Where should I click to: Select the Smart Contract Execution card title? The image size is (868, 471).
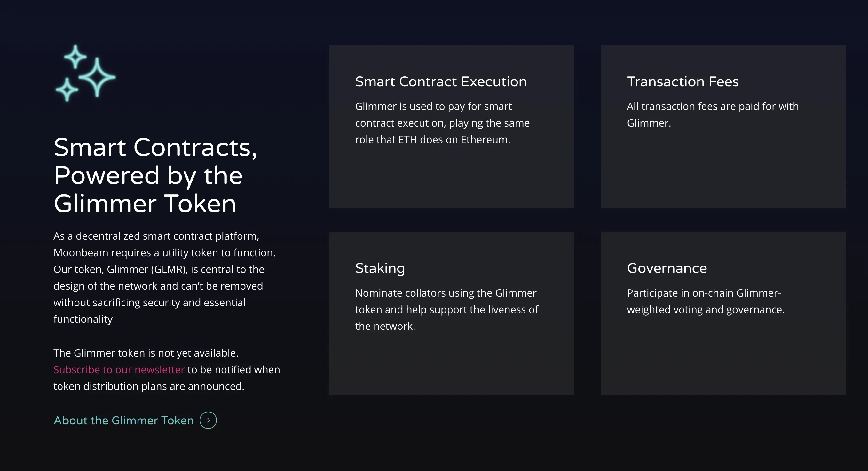[441, 81]
